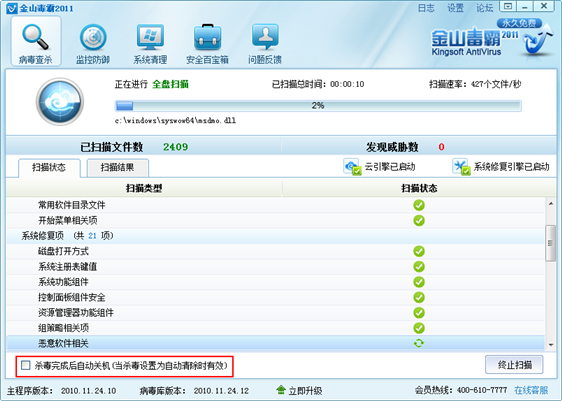This screenshot has width=562, height=401.
Task: Enable 杀毒完成后自动关机 checkbox
Action: [26, 366]
